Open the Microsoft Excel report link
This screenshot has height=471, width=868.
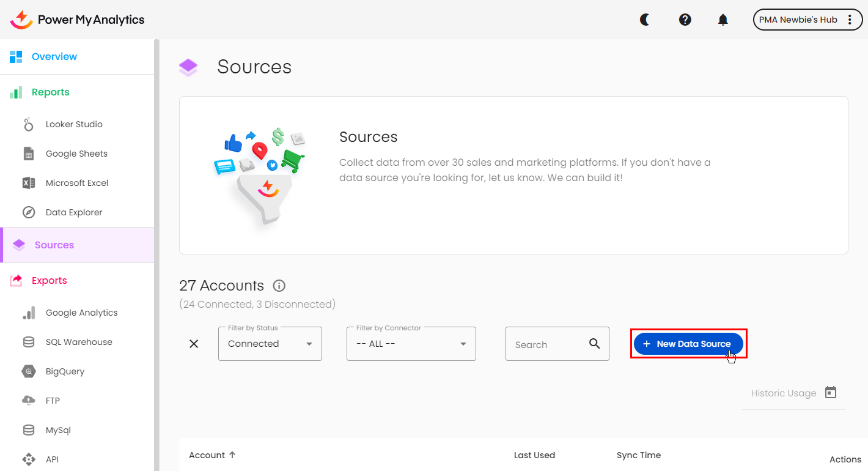pos(77,183)
